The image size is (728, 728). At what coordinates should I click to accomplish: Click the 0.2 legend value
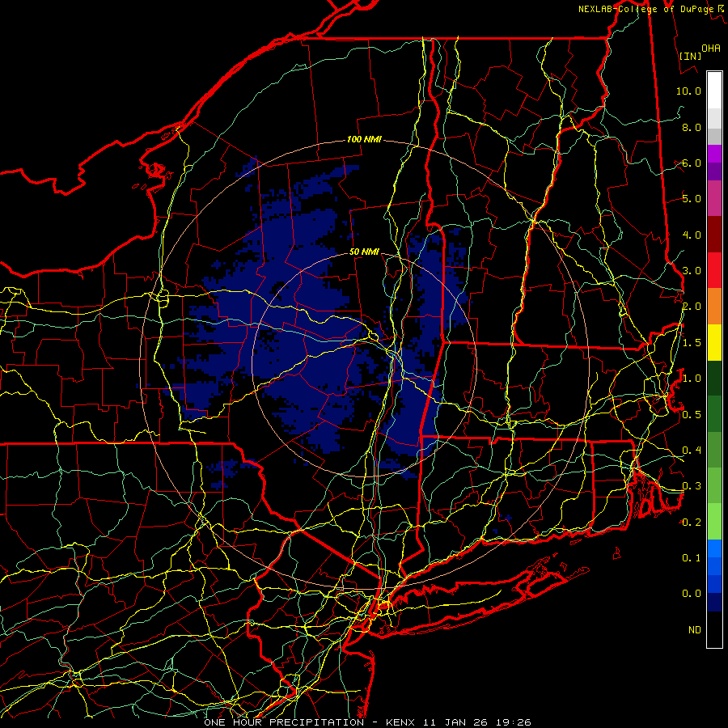(692, 522)
